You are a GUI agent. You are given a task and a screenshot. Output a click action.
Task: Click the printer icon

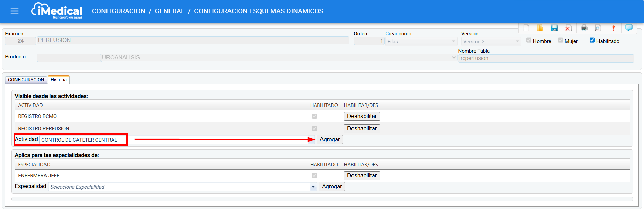click(584, 28)
